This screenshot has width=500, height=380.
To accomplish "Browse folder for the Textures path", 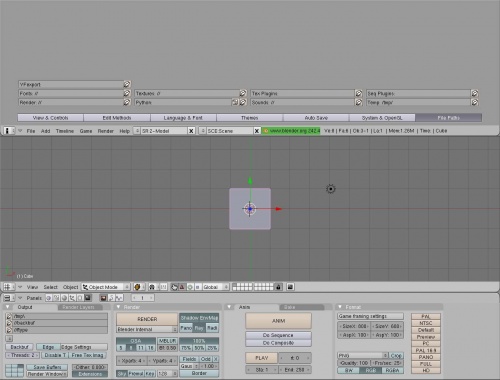I will [243, 93].
